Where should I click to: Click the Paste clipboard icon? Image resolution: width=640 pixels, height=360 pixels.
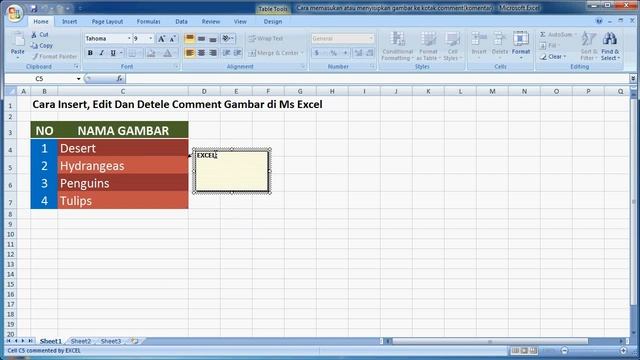pyautogui.click(x=18, y=40)
